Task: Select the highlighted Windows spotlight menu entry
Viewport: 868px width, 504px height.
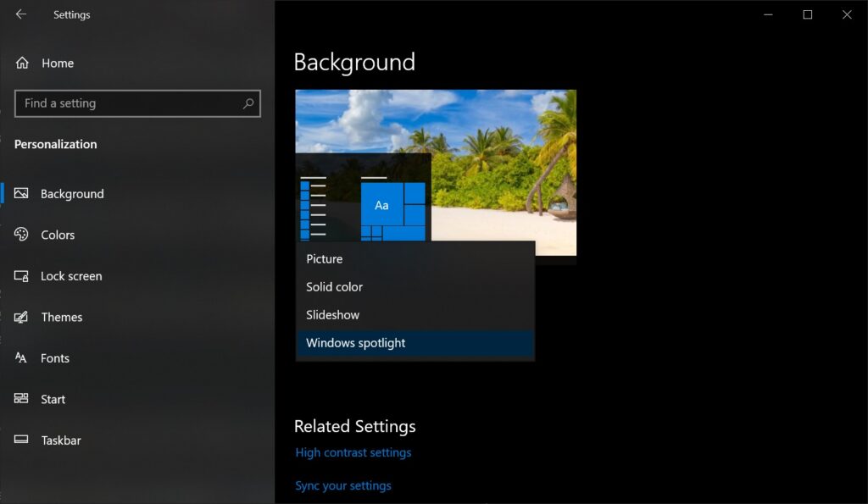Action: point(355,342)
